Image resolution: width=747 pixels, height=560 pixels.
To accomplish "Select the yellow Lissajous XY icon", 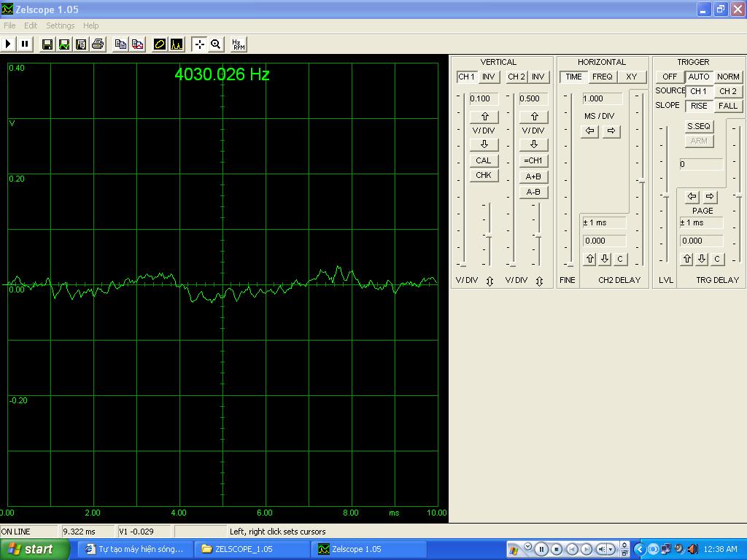I will tap(160, 44).
